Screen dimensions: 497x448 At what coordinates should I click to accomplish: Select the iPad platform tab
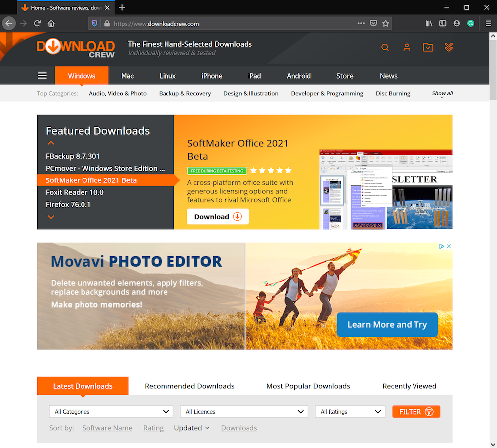[254, 76]
